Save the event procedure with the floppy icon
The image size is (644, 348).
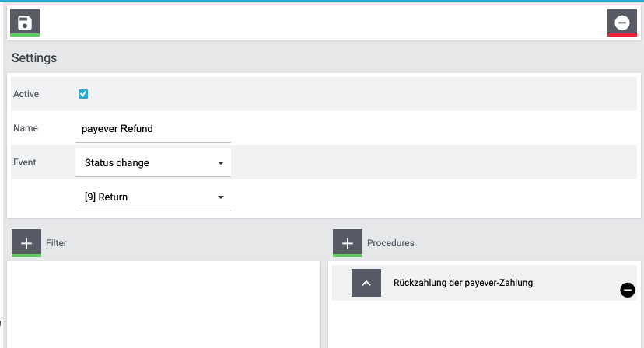click(25, 23)
